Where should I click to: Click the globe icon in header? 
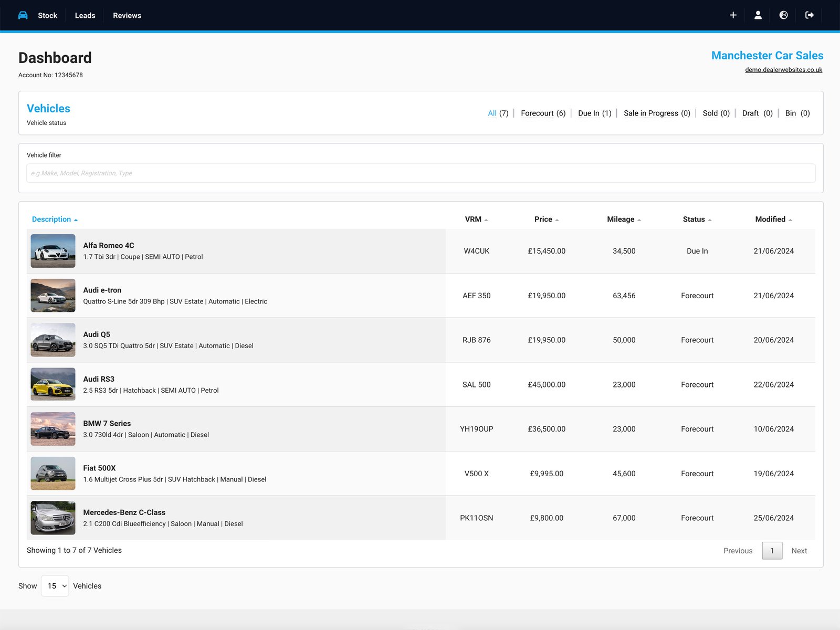(x=783, y=15)
